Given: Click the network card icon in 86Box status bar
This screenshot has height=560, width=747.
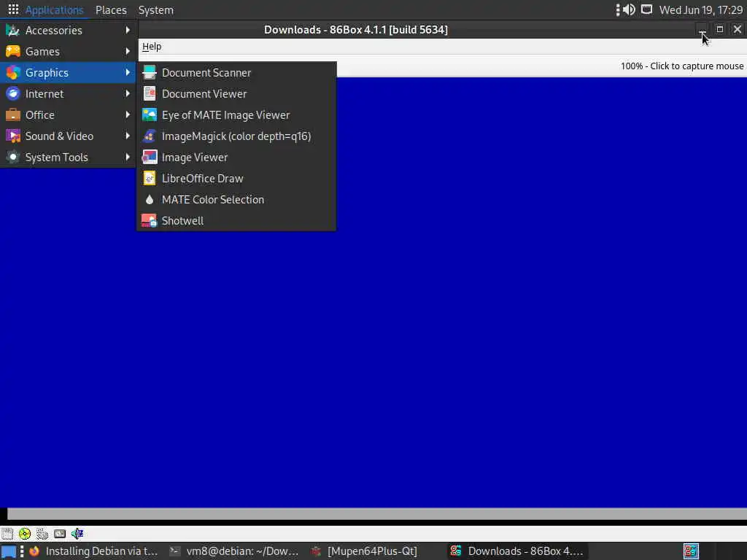Looking at the screenshot, I should coord(60,533).
